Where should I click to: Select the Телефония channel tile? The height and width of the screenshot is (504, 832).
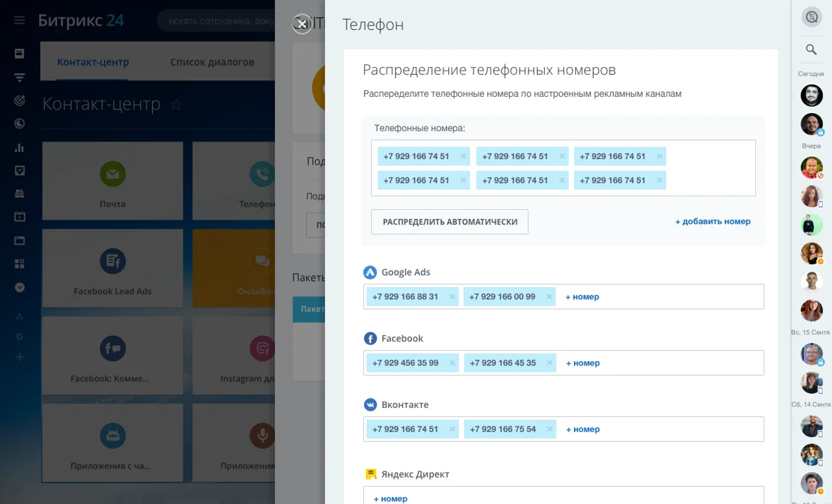(x=262, y=180)
